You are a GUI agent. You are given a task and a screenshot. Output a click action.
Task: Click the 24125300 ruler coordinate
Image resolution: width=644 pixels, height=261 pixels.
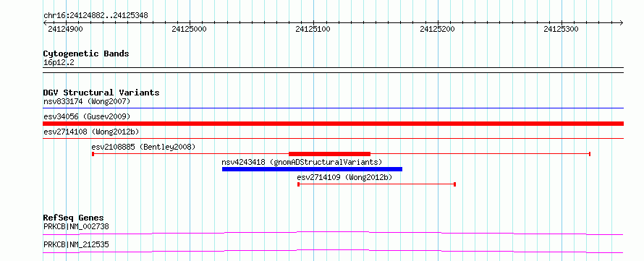click(x=561, y=29)
